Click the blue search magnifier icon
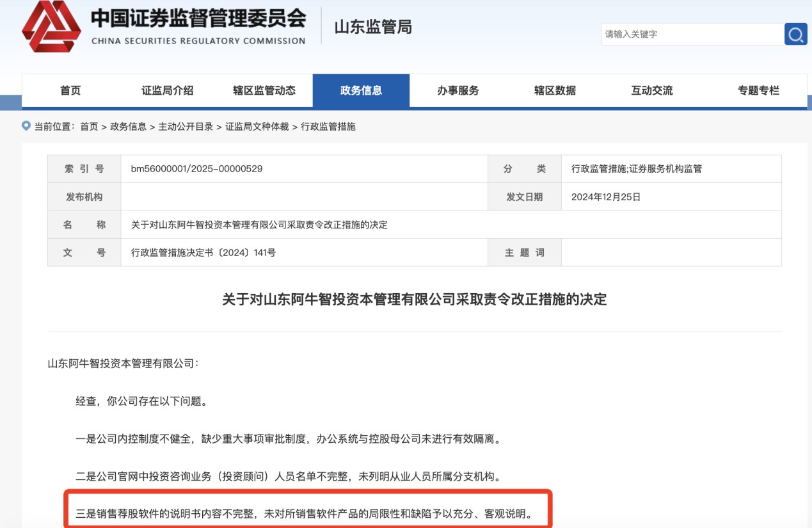 click(x=795, y=35)
